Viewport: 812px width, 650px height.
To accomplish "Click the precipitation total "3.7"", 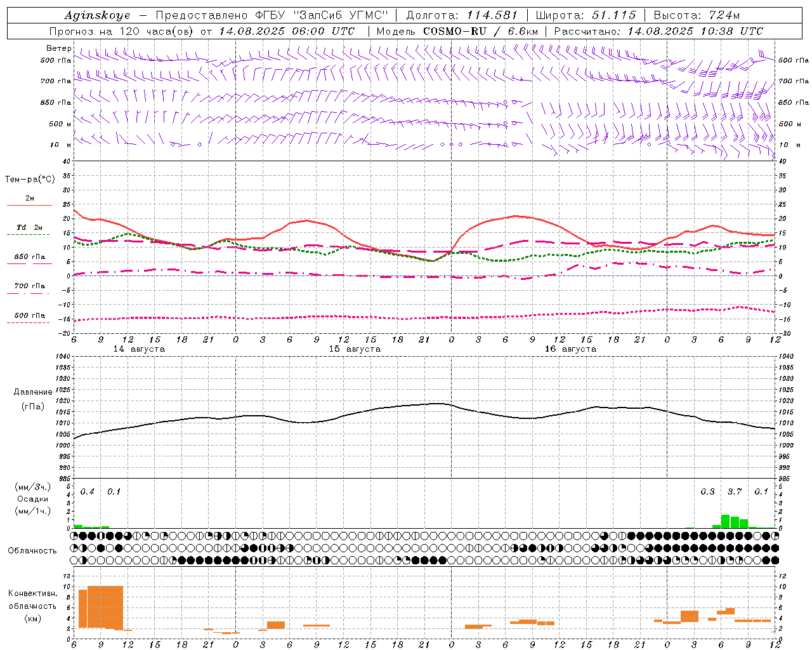I will pyautogui.click(x=734, y=491).
